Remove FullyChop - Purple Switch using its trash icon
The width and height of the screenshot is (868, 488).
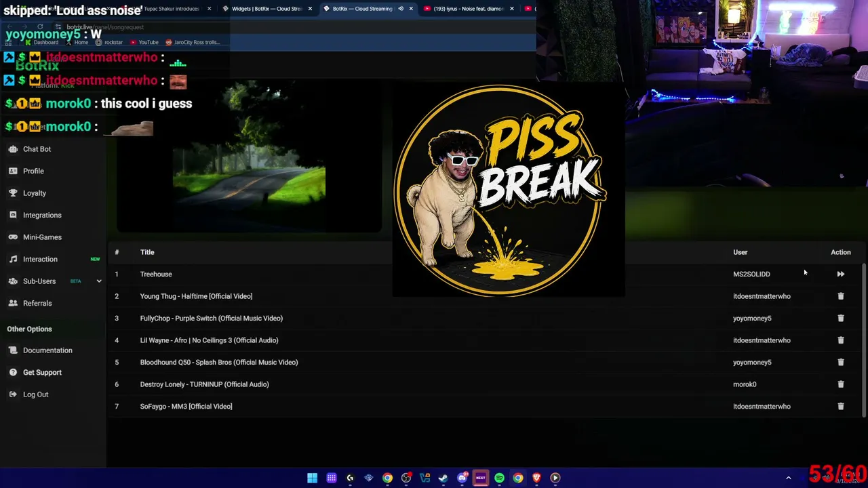[x=840, y=318]
